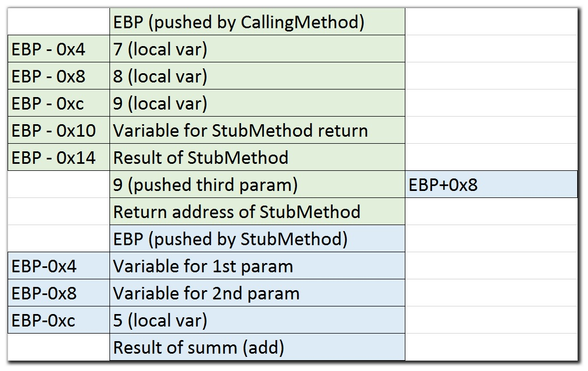Select the "EBP (pushed by CallingMethod)" cell
Screen dimensions: 588x371
257,22
